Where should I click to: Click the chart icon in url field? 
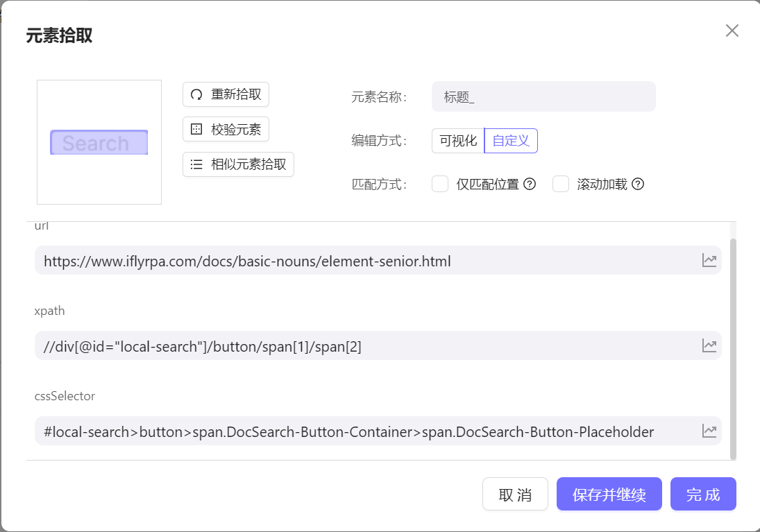point(709,261)
